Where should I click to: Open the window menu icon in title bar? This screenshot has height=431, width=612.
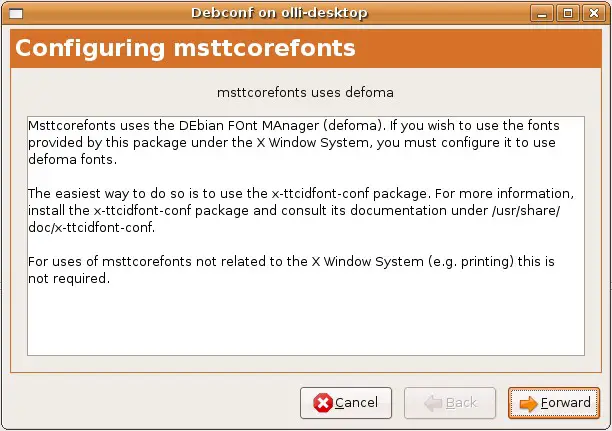pyautogui.click(x=13, y=12)
